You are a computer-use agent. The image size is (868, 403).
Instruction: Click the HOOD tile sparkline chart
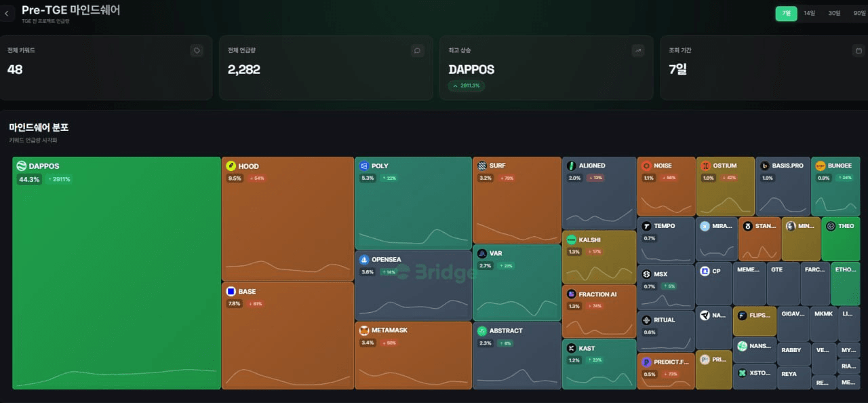point(288,266)
